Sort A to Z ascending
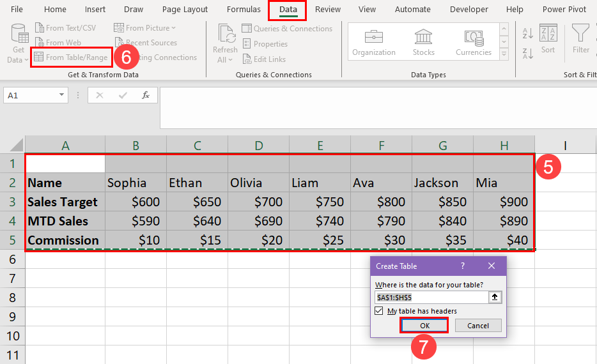This screenshot has height=364, width=597. pos(528,33)
